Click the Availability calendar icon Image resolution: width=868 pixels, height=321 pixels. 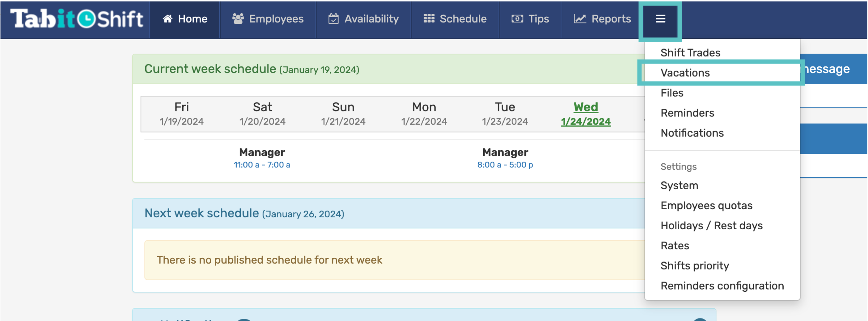pos(333,19)
